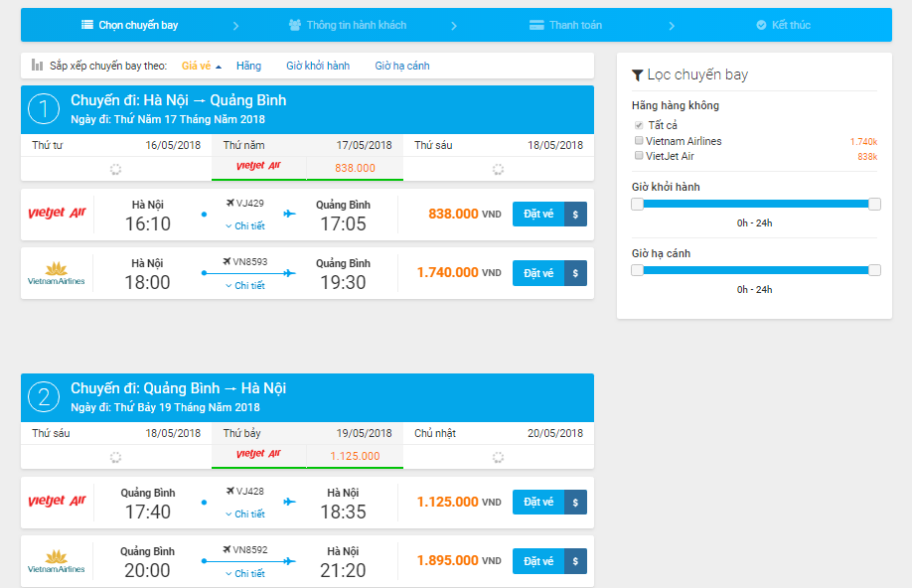Click the sort bars icon beside Sắp xếp
912x588 pixels.
(x=37, y=65)
